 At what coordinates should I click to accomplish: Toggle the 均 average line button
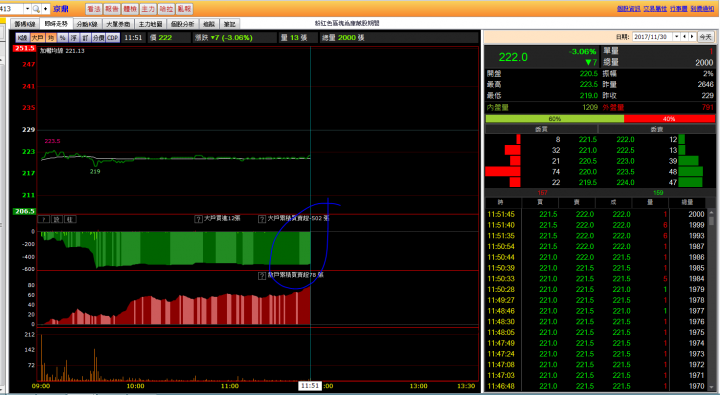(51, 38)
